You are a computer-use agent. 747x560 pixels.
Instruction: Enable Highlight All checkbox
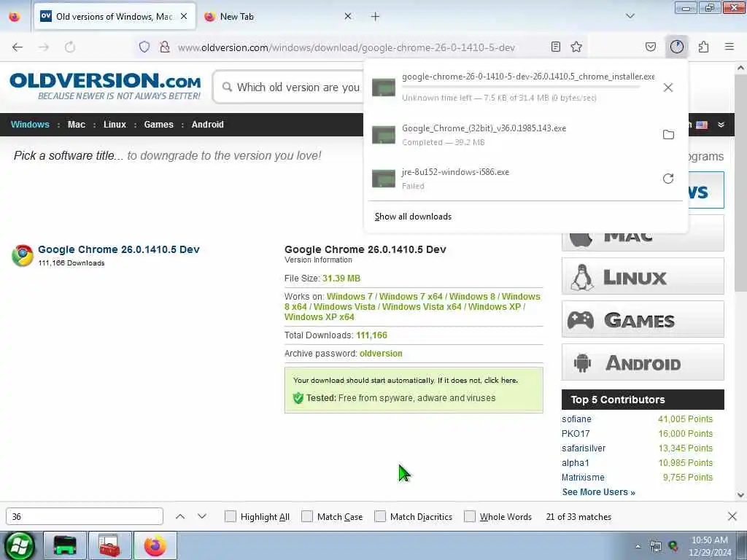tap(230, 516)
